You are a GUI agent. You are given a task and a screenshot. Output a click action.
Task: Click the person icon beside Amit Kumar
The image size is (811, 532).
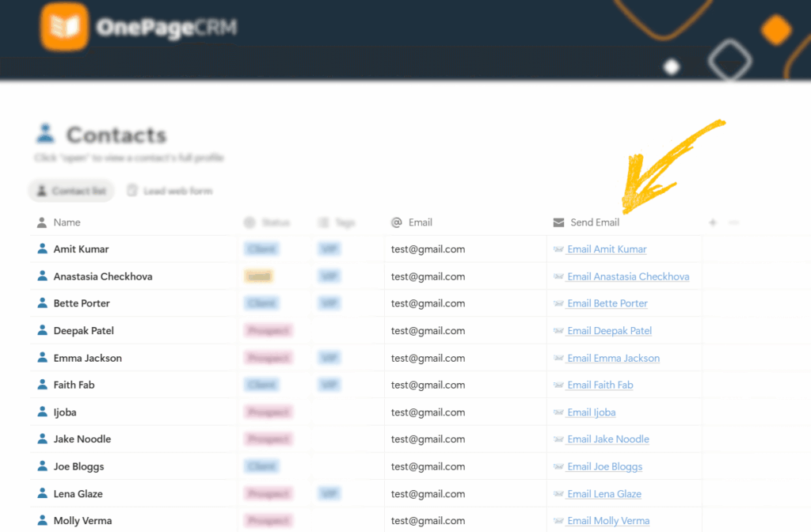(42, 249)
